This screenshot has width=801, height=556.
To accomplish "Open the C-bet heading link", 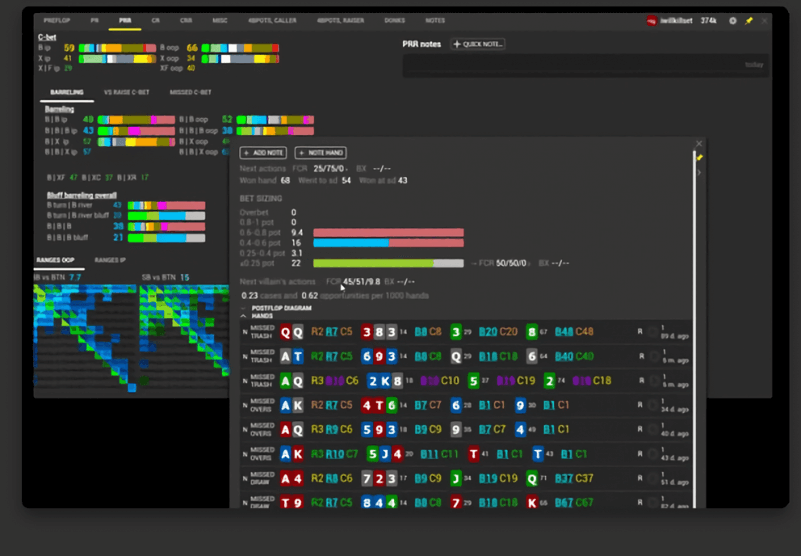I will click(x=47, y=37).
